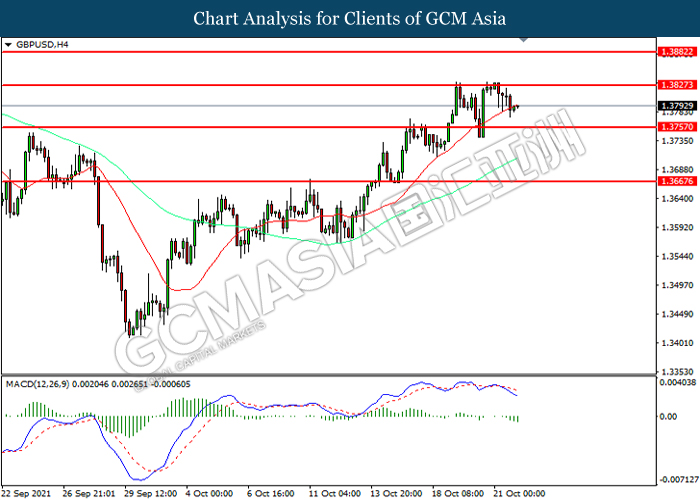The height and width of the screenshot is (500, 700).
Task: Click the 1.38822 resistance price label
Action: pos(677,52)
